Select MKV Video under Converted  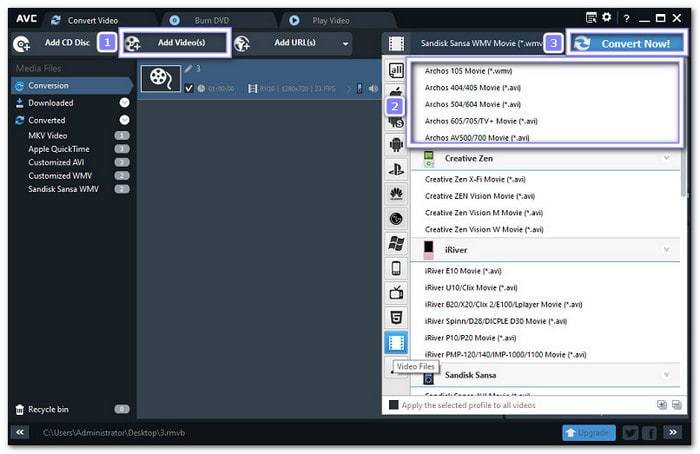pos(47,136)
